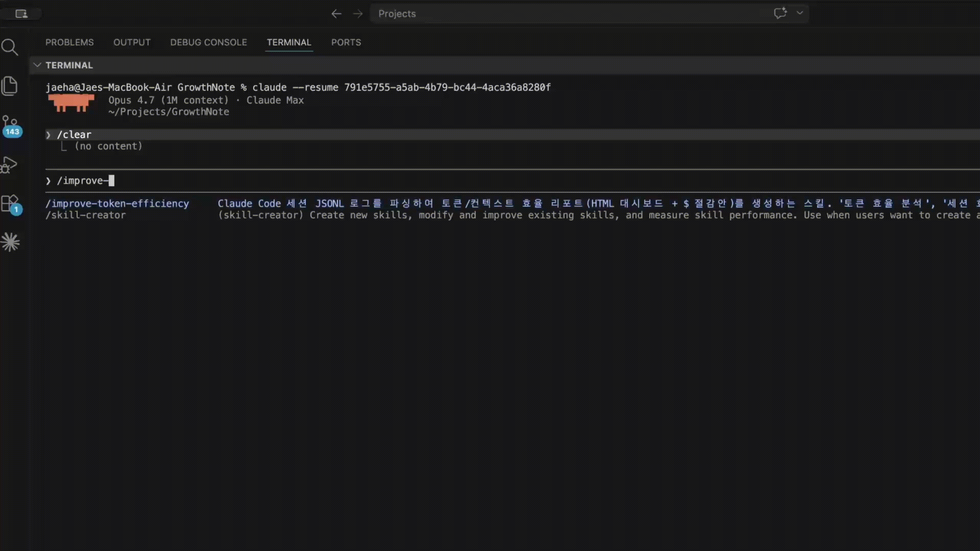The image size is (980, 551).
Task: Click the /improve- prompt input line
Action: coord(512,181)
